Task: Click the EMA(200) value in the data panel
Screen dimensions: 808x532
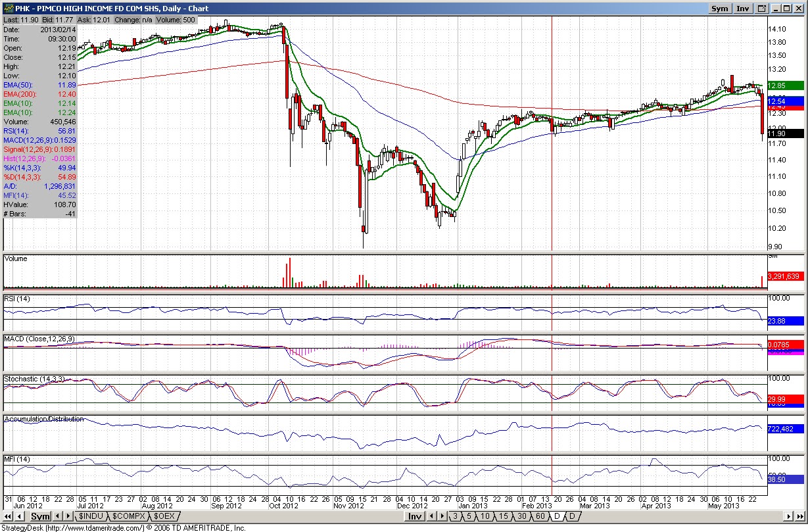Action: [66, 95]
